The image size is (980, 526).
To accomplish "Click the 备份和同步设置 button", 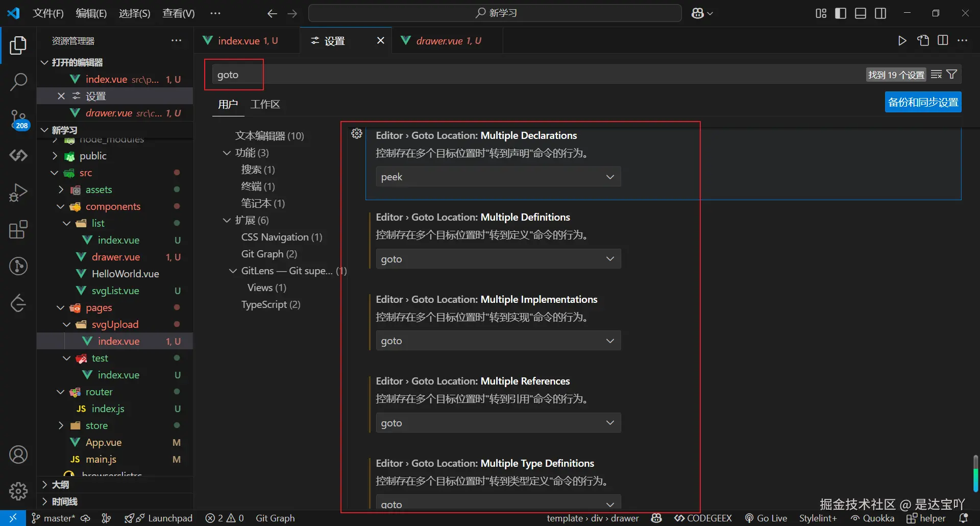I will pyautogui.click(x=923, y=102).
